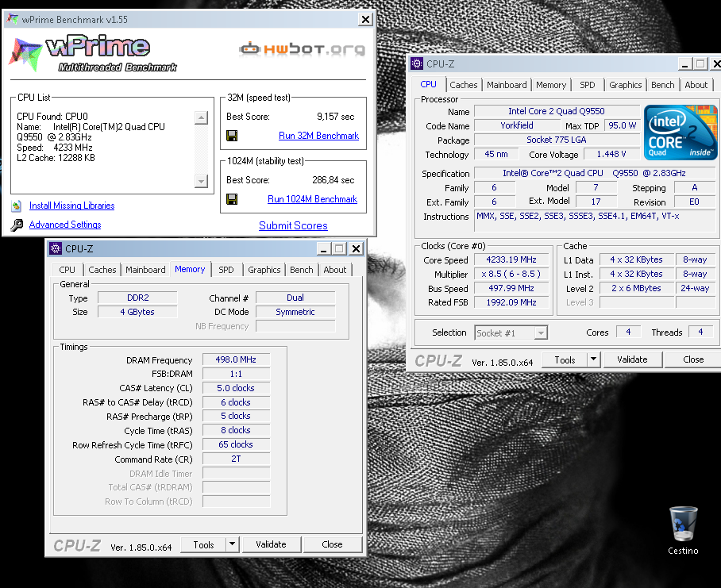Click the Code Name Yorkfield field

click(x=517, y=125)
